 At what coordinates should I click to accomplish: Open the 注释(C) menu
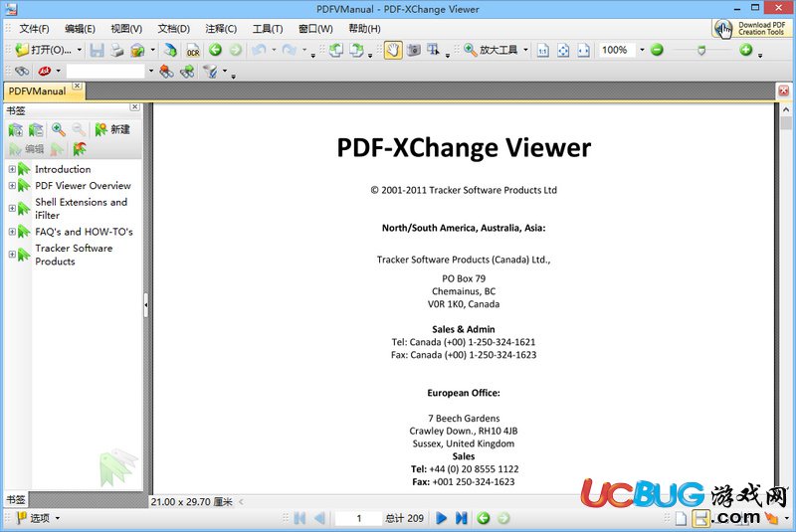(x=221, y=29)
